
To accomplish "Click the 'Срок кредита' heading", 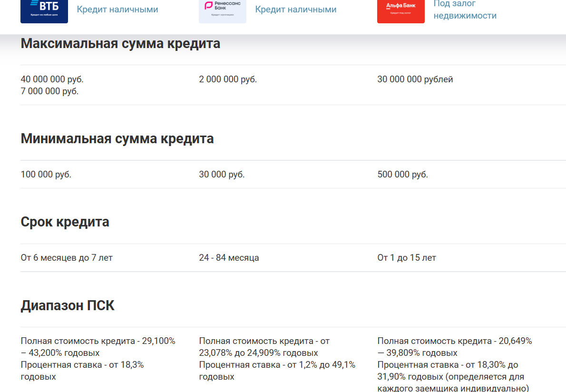I will click(x=65, y=222).
